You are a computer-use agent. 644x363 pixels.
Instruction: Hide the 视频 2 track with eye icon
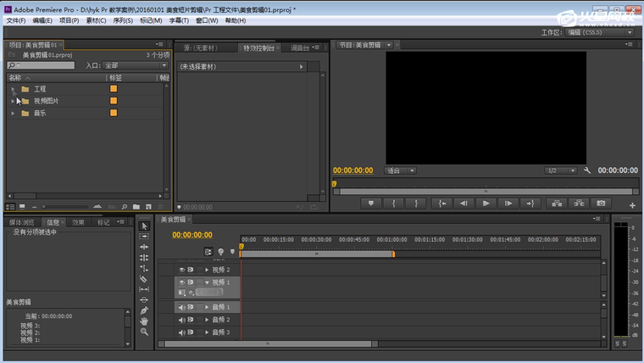pyautogui.click(x=181, y=270)
